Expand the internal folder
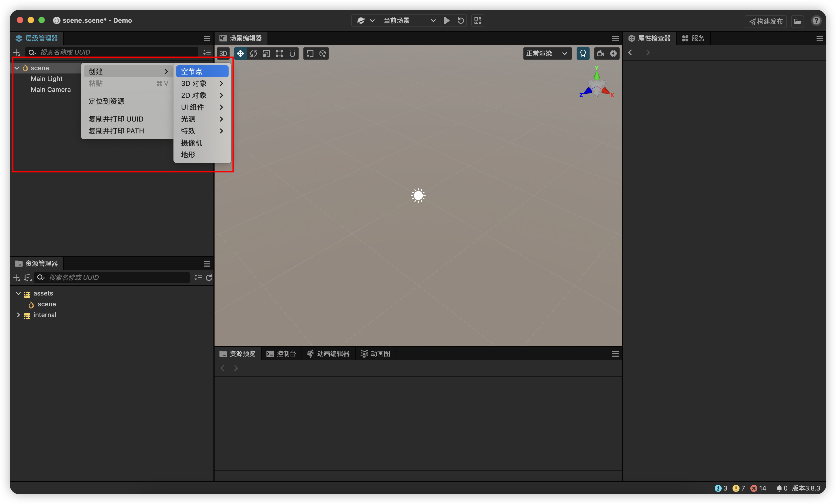The height and width of the screenshot is (504, 836). coord(18,315)
